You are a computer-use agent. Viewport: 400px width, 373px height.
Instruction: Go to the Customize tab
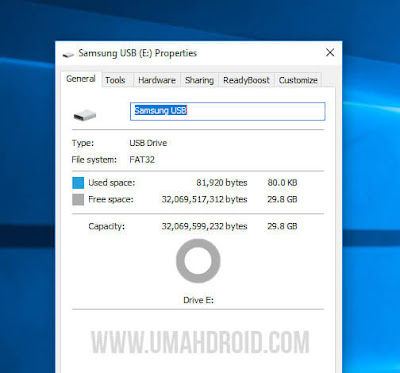(298, 80)
